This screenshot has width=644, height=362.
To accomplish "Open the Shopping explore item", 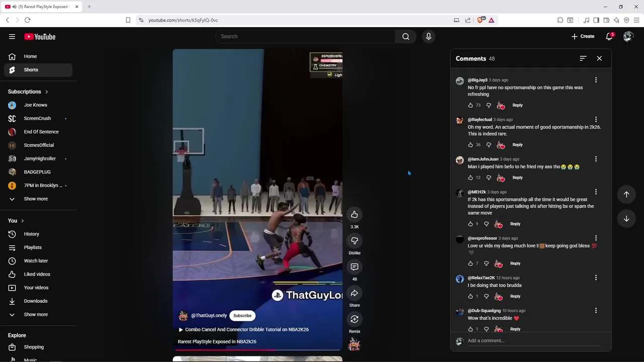I will click(x=38, y=347).
